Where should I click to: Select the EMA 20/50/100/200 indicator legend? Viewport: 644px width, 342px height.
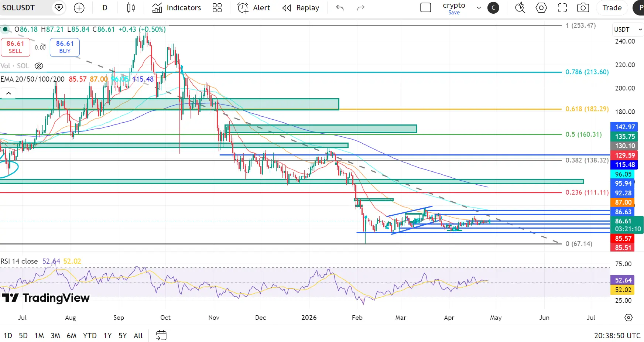[32, 79]
